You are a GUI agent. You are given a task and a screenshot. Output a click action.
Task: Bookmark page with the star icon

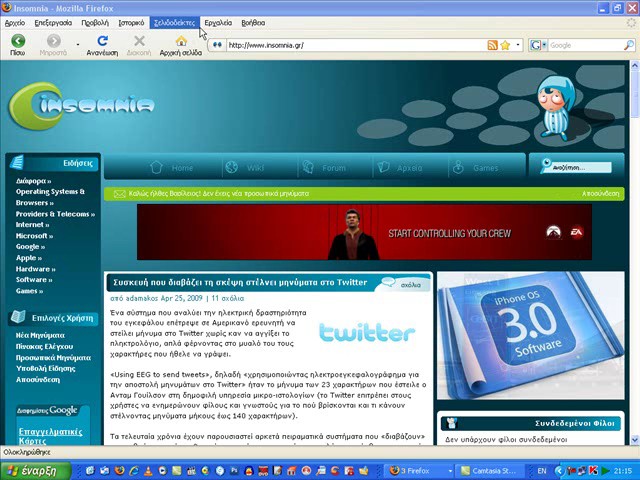pyautogui.click(x=505, y=45)
